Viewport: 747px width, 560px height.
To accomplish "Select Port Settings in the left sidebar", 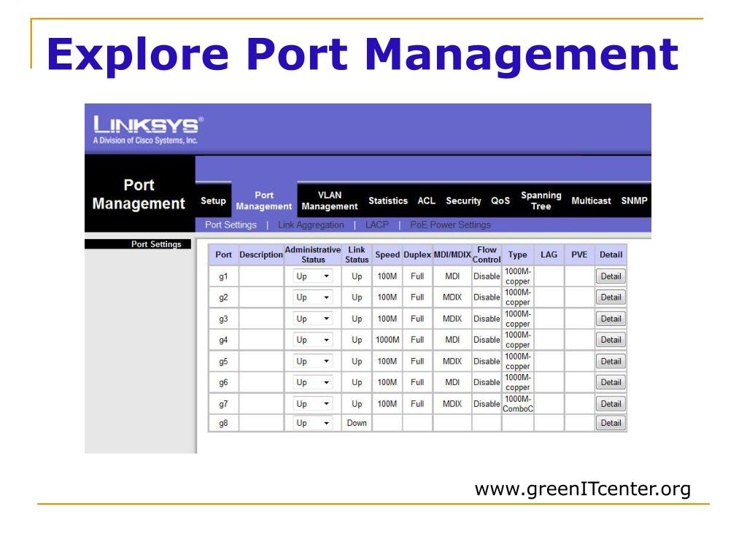I will click(156, 244).
